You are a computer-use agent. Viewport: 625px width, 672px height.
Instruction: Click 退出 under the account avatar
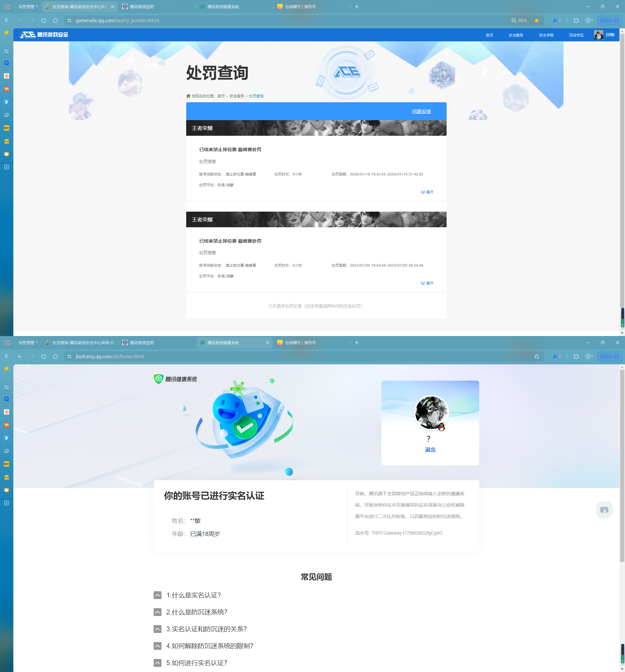(430, 450)
